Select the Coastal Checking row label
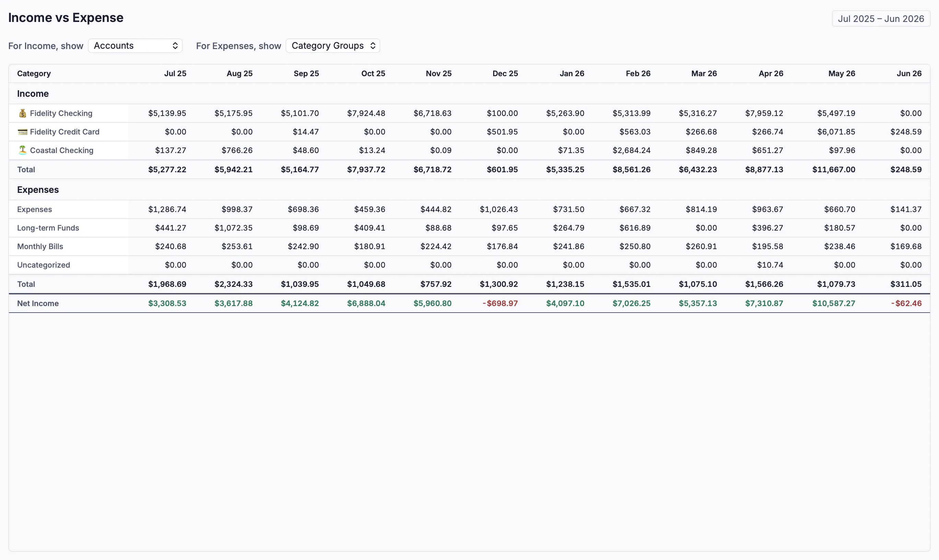Image resolution: width=939 pixels, height=560 pixels. pos(61,150)
